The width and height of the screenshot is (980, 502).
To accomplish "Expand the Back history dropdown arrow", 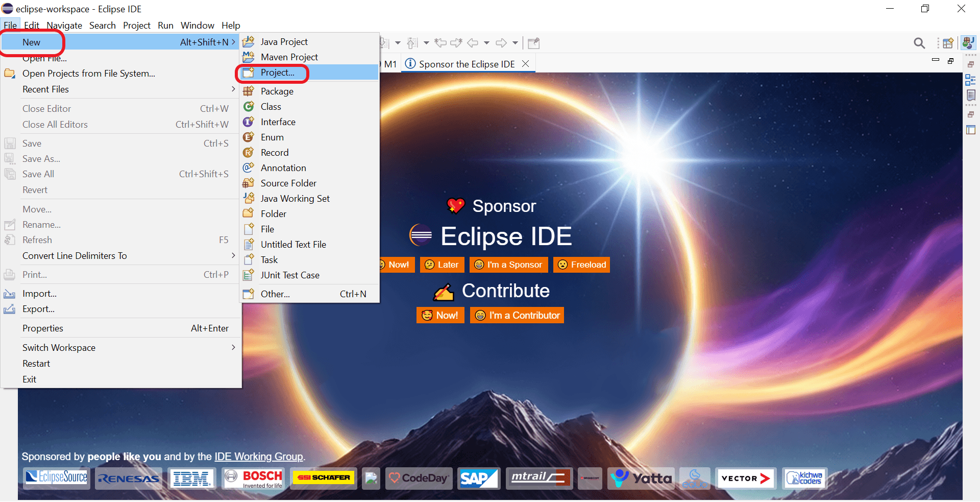I will point(486,43).
